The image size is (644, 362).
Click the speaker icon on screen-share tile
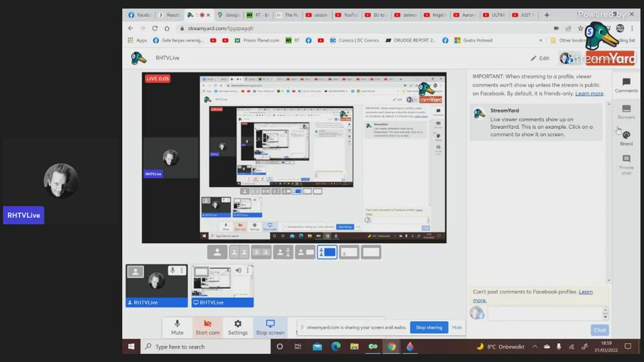tap(238, 271)
